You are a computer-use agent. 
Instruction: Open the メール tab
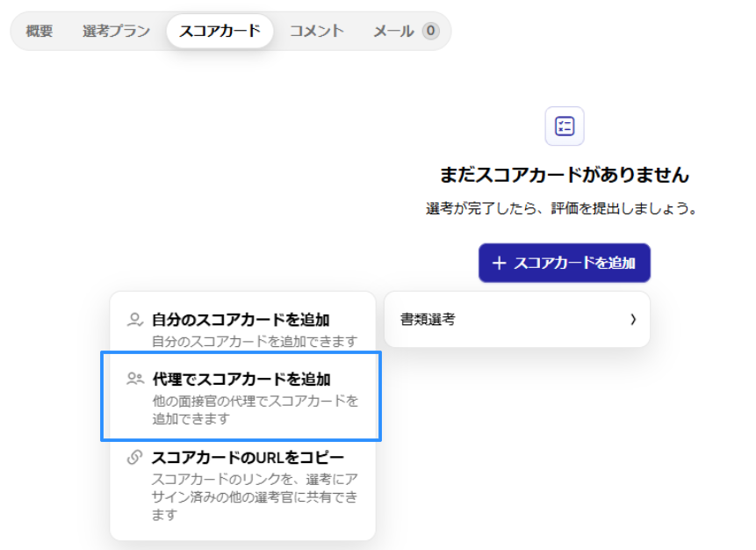(393, 31)
